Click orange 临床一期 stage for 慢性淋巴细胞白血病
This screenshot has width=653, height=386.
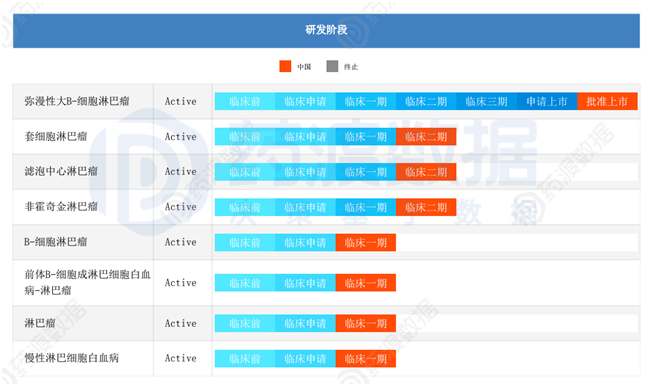click(x=366, y=359)
